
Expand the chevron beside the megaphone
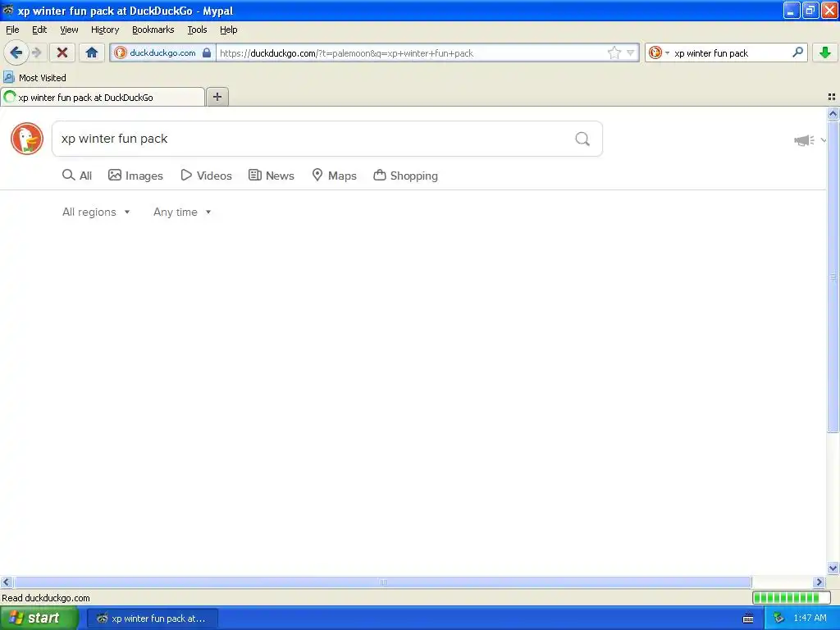823,140
